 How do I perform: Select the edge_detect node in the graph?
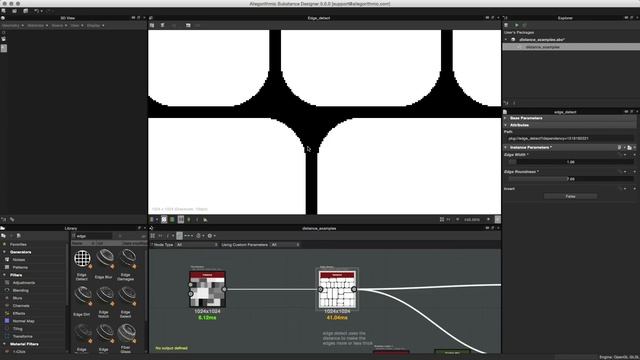pos(337,289)
